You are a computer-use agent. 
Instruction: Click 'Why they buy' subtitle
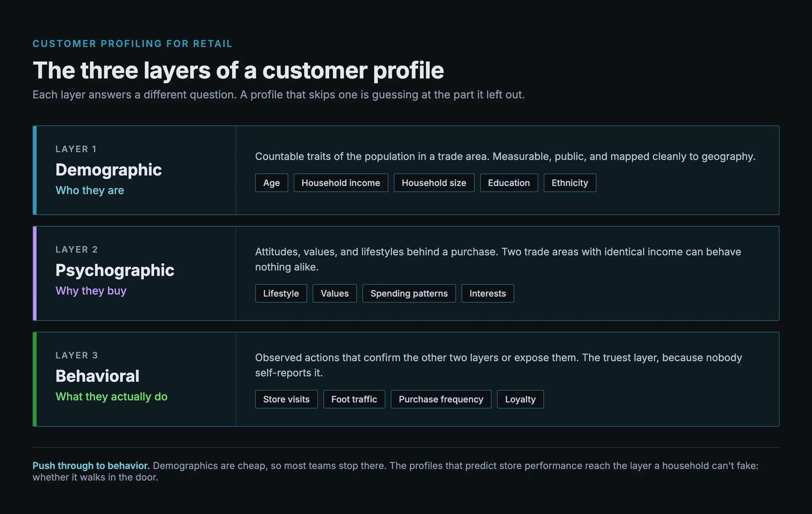pos(91,291)
